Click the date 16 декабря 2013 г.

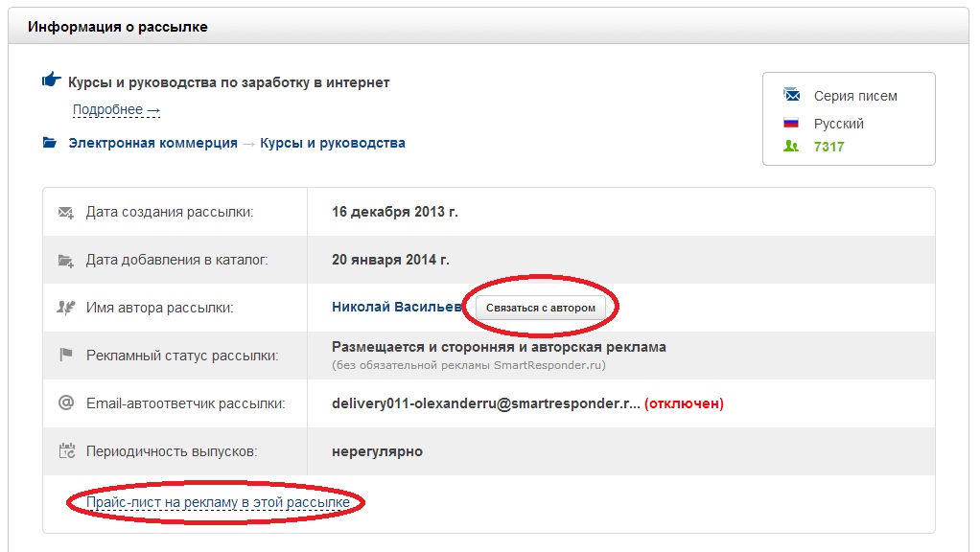click(394, 212)
